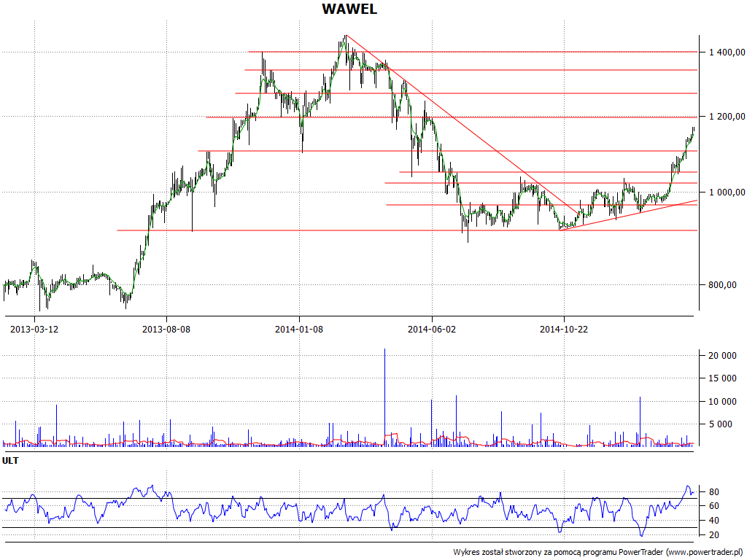The image size is (747, 560).
Task: Click the 1 200,00 price axis label
Action: point(727,117)
